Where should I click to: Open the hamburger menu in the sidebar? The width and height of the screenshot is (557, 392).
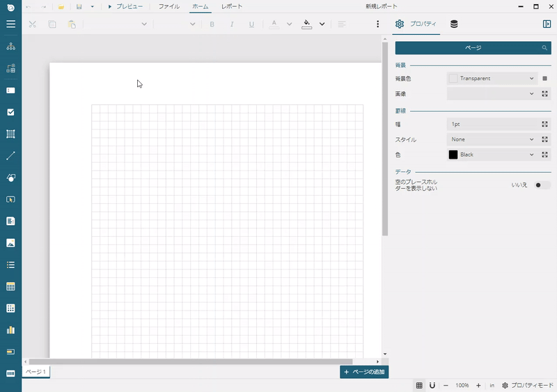pyautogui.click(x=10, y=24)
